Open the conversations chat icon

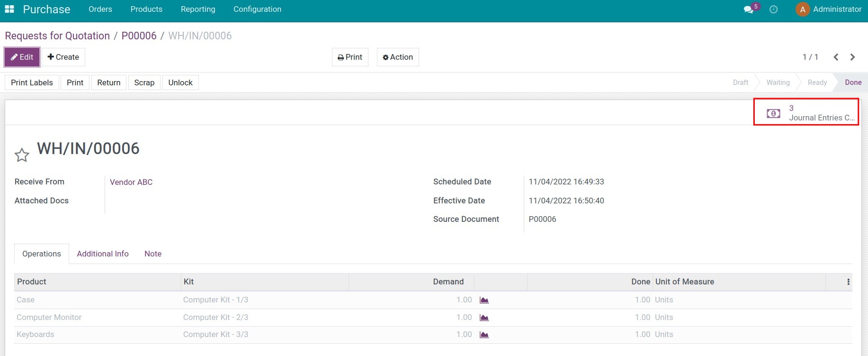tap(749, 9)
